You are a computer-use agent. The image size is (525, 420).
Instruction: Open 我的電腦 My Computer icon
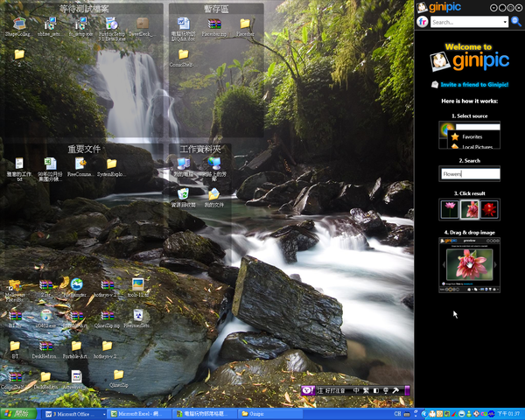(x=183, y=164)
